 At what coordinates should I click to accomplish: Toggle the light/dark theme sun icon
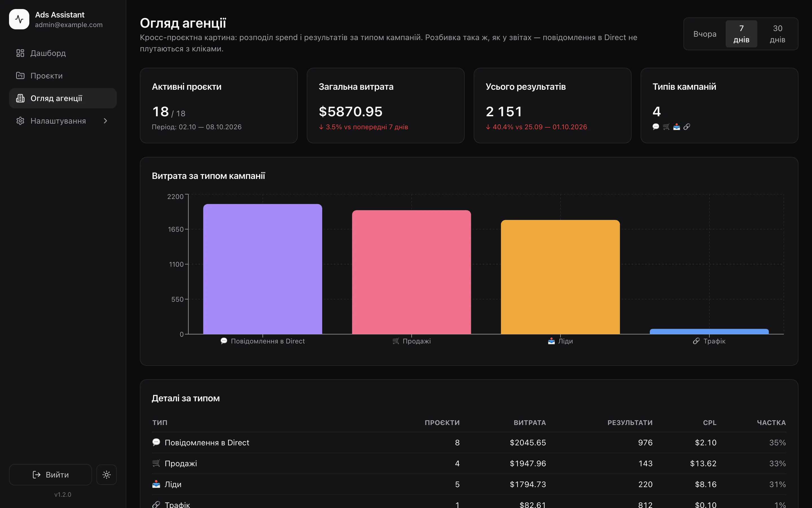click(106, 474)
